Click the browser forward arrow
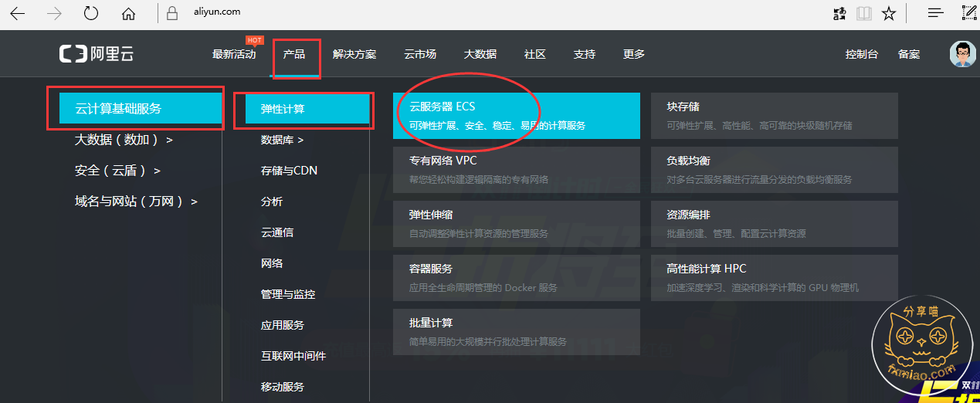 (x=54, y=12)
